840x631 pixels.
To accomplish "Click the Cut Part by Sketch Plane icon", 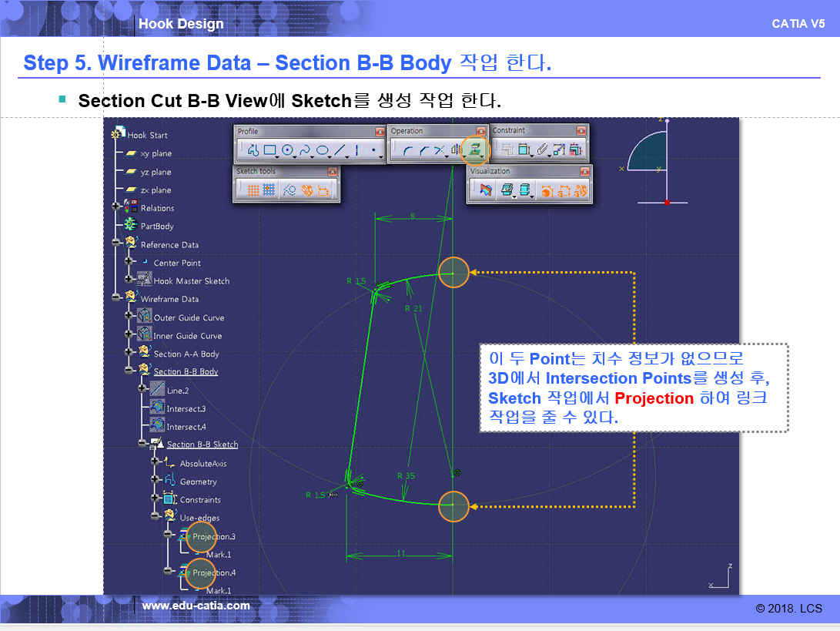I will click(x=485, y=190).
